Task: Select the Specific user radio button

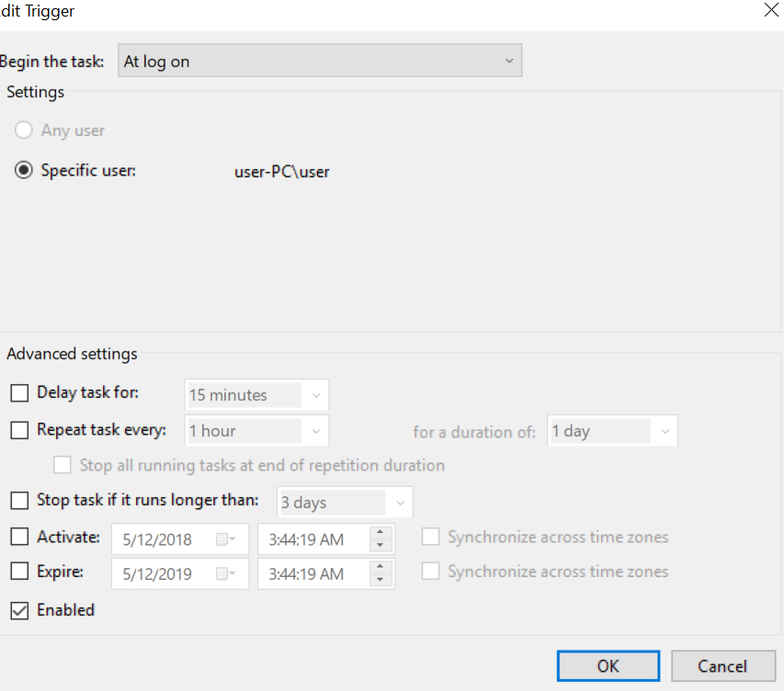Action: click(x=24, y=170)
